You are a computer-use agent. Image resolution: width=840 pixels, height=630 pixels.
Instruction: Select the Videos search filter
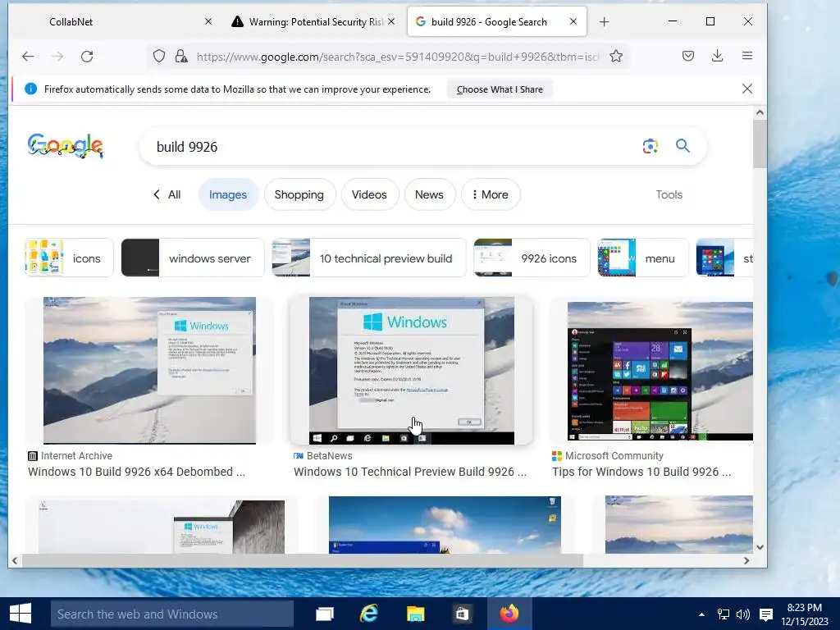[x=369, y=194]
